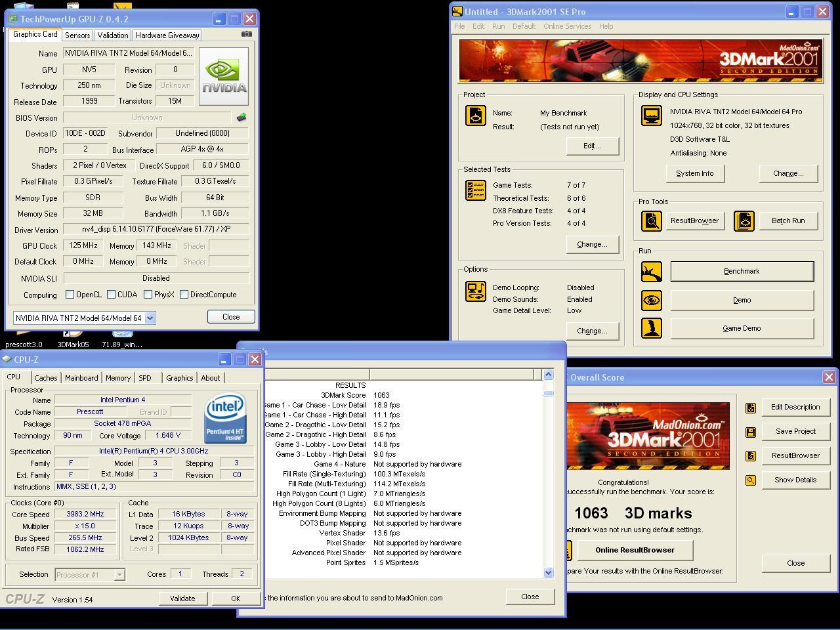Open the Processor selection dropdown in CPU-Z
Viewport: 840px width, 630px height.
point(119,574)
